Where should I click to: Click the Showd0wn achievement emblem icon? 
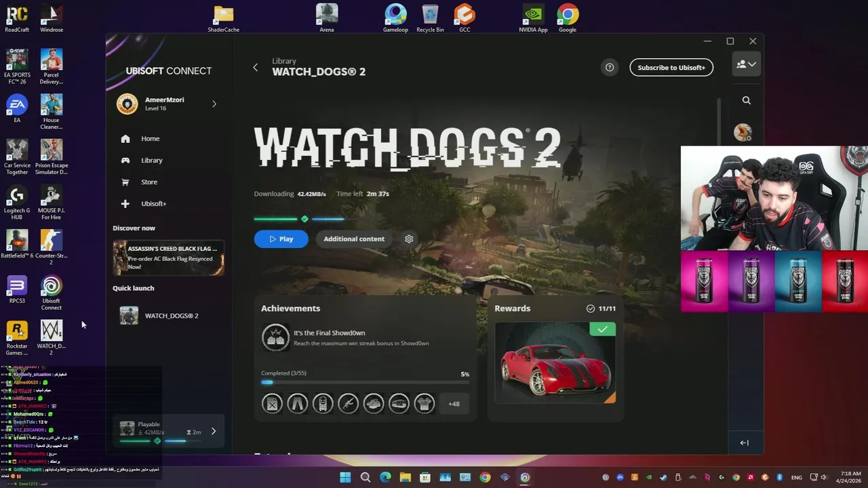pos(275,338)
